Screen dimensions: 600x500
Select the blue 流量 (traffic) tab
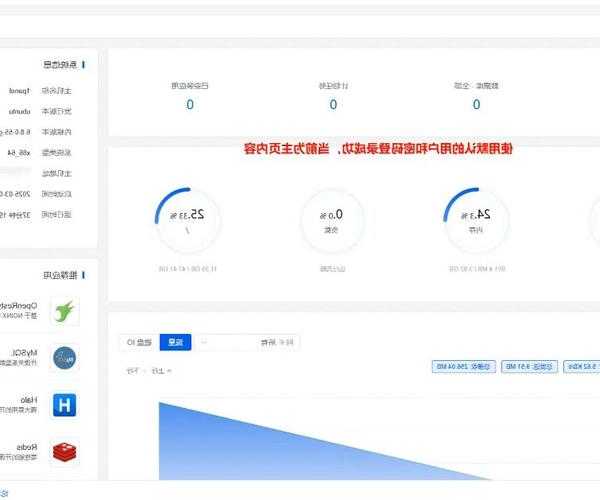pos(174,342)
